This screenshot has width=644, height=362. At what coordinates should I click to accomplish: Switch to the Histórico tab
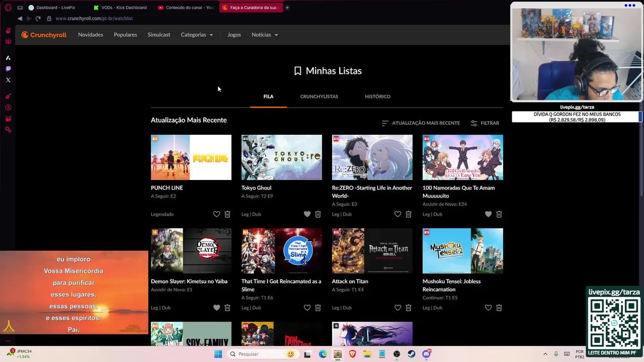click(377, 97)
